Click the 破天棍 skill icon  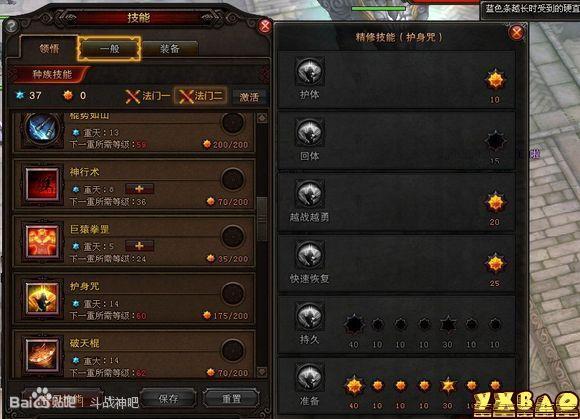(42, 355)
